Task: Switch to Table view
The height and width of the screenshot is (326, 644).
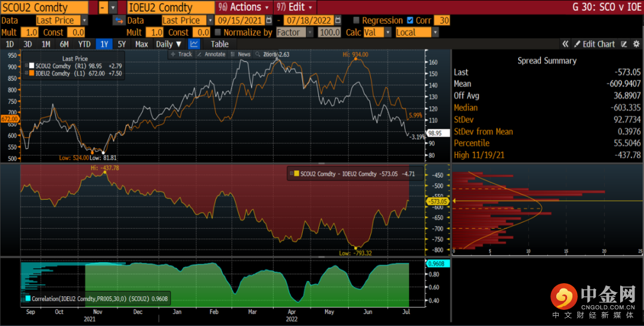Action: click(219, 44)
